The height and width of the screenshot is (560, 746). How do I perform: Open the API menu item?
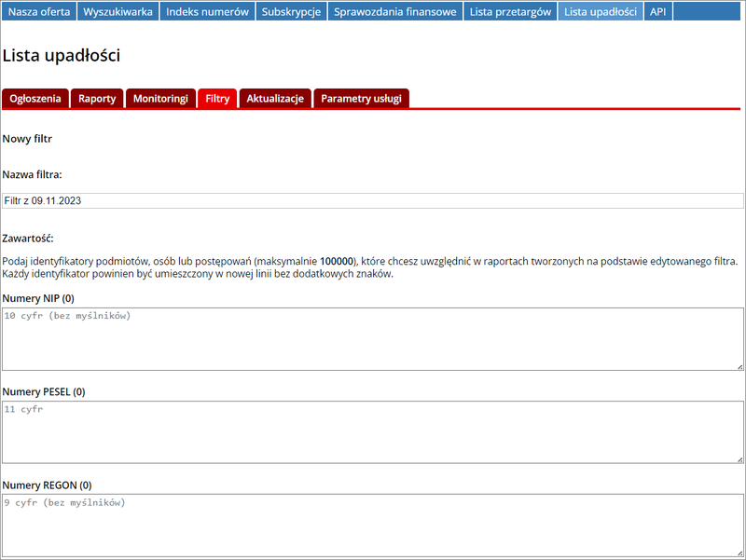point(658,12)
